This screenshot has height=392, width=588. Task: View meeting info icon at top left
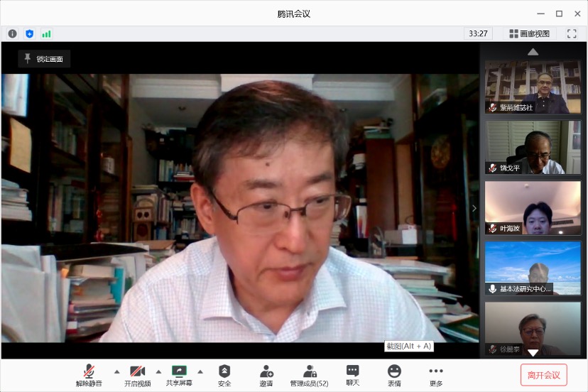[x=13, y=33]
